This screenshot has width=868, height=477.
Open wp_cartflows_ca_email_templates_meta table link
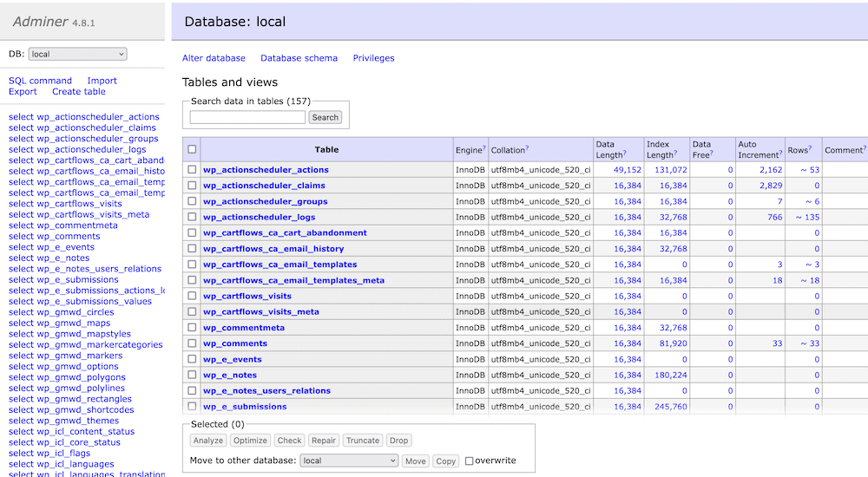pos(293,280)
